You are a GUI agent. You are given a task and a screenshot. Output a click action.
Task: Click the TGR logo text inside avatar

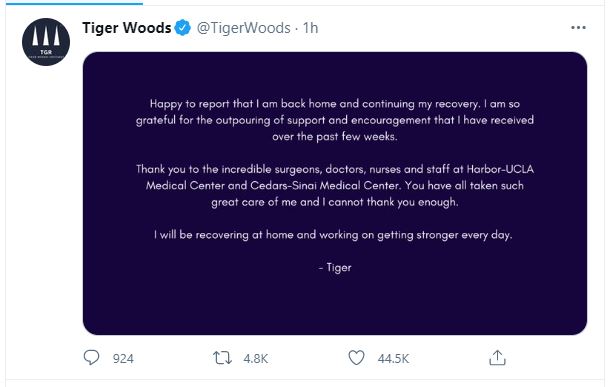click(46, 52)
